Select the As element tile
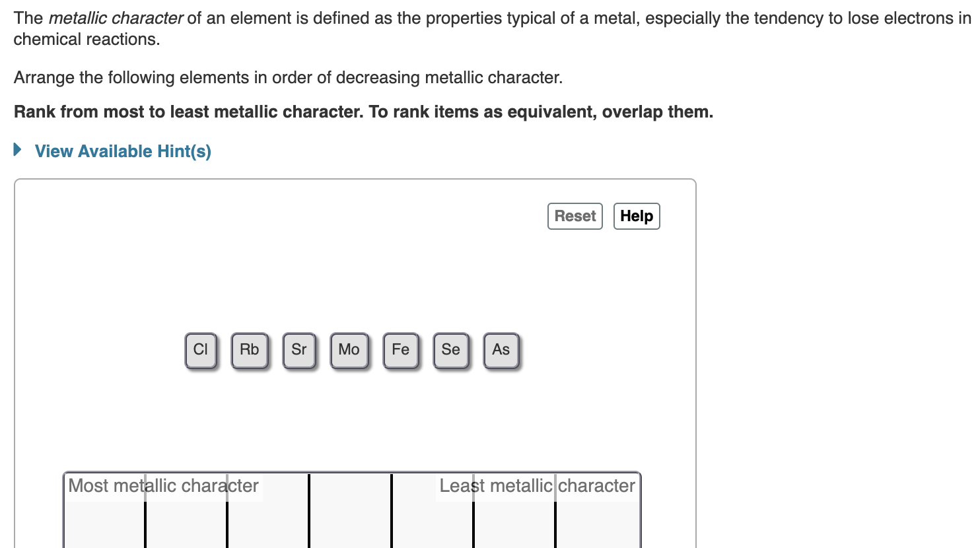Viewport: 980px width, 548px height. click(501, 350)
